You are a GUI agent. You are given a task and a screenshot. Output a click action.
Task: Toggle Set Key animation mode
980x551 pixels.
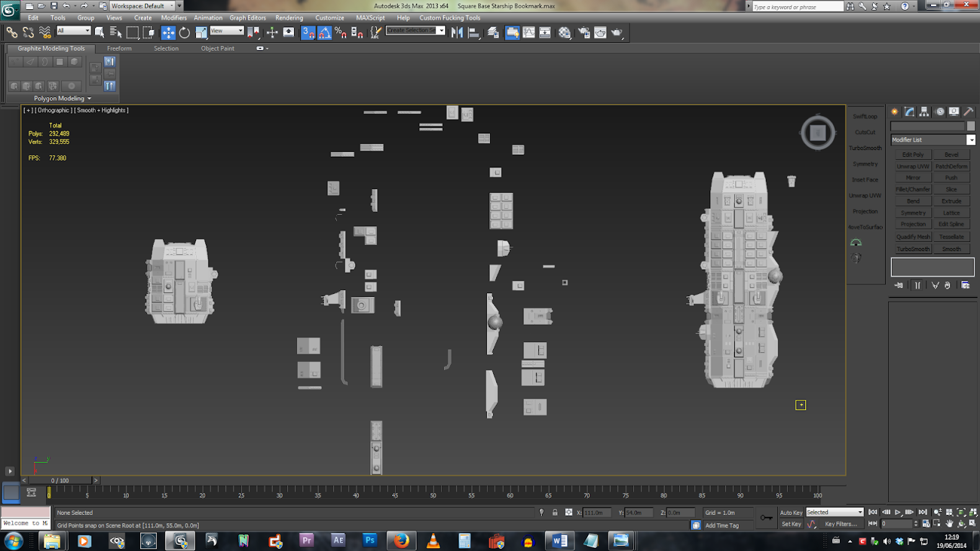[791, 524]
